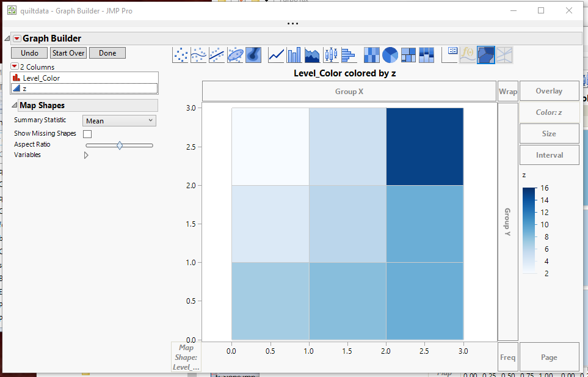Click the three-dots menu bar reveal
Viewport: 588px width, 377px height.
[292, 23]
